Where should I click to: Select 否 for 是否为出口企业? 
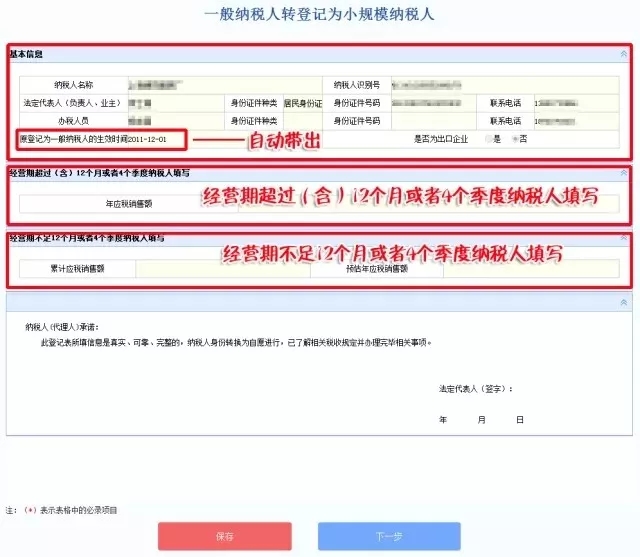[x=514, y=139]
